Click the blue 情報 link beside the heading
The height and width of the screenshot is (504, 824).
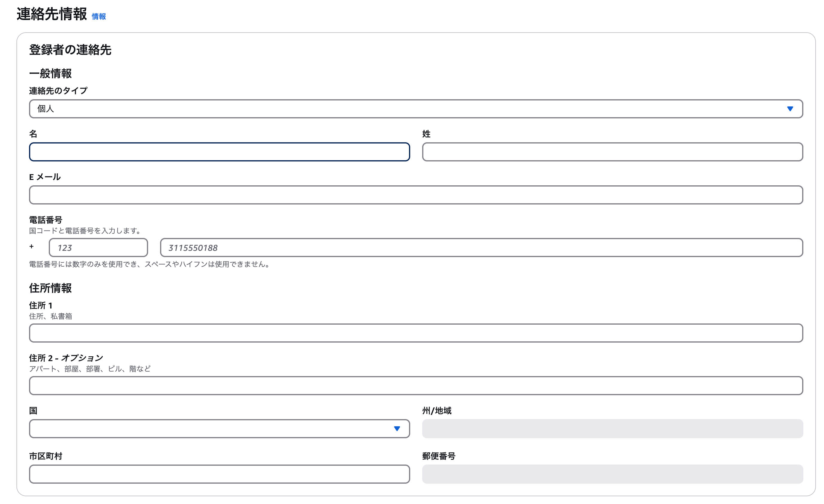tap(99, 16)
